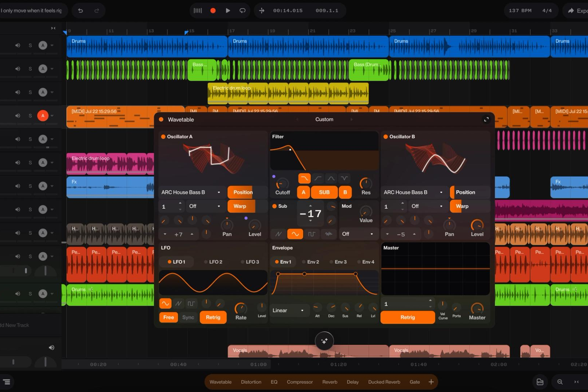
Task: Toggle filter routing B button
Action: coord(345,192)
